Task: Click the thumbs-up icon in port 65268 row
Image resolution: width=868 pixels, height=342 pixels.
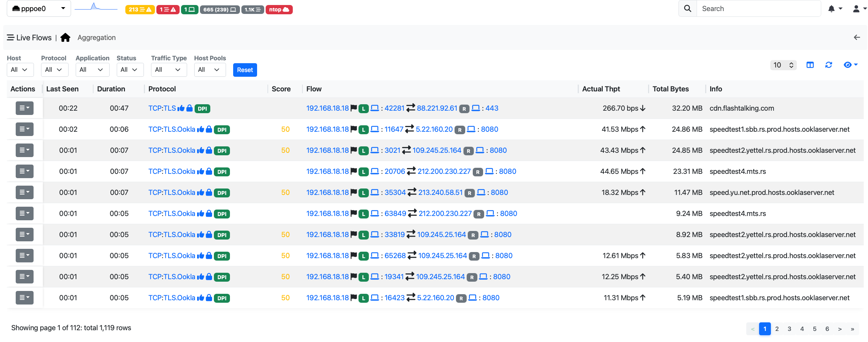Action: [200, 256]
